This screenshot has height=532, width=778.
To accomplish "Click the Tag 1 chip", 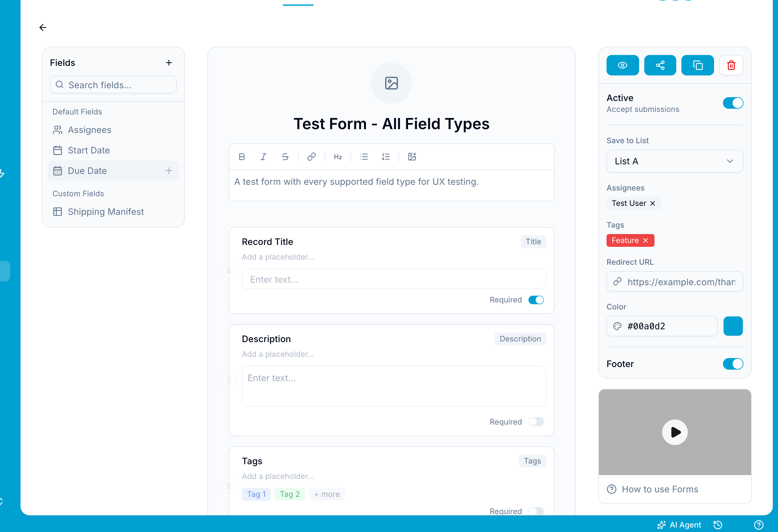I will (x=256, y=494).
